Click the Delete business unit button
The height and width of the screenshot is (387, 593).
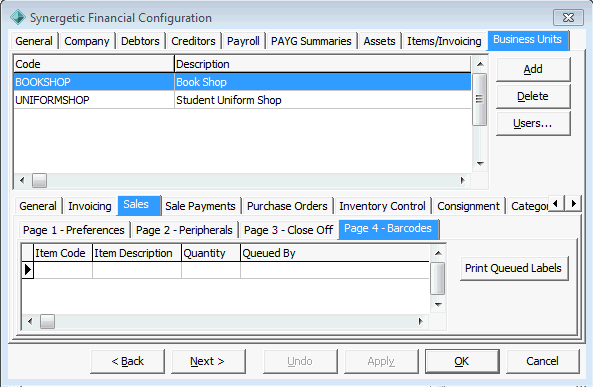pos(533,96)
